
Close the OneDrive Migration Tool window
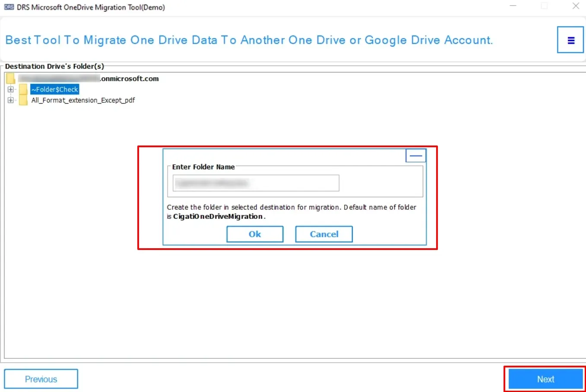pyautogui.click(x=575, y=6)
